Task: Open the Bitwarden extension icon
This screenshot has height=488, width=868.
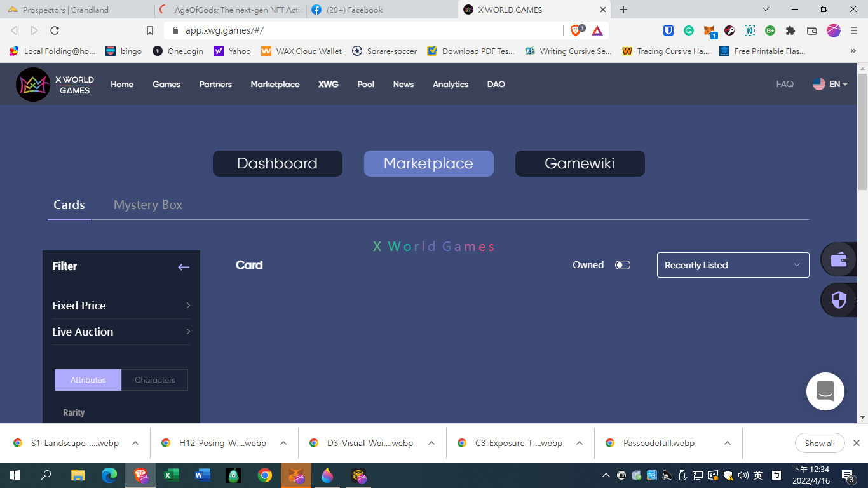Action: (668, 30)
